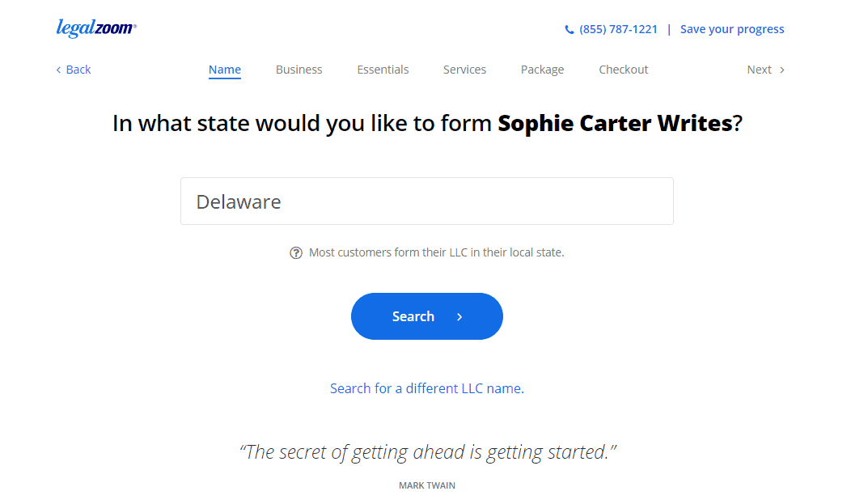
Task: Open the Package step tab
Action: [543, 70]
